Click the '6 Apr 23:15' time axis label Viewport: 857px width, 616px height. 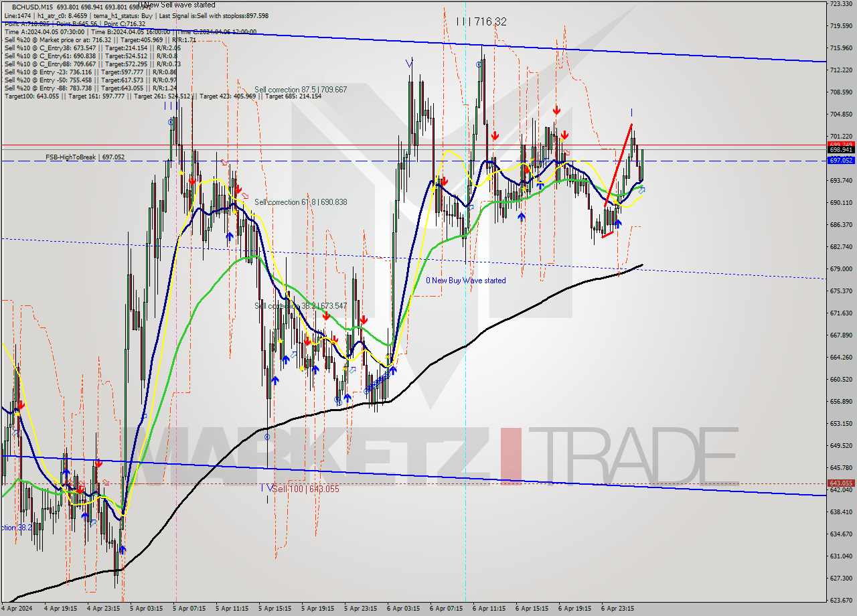(x=617, y=609)
